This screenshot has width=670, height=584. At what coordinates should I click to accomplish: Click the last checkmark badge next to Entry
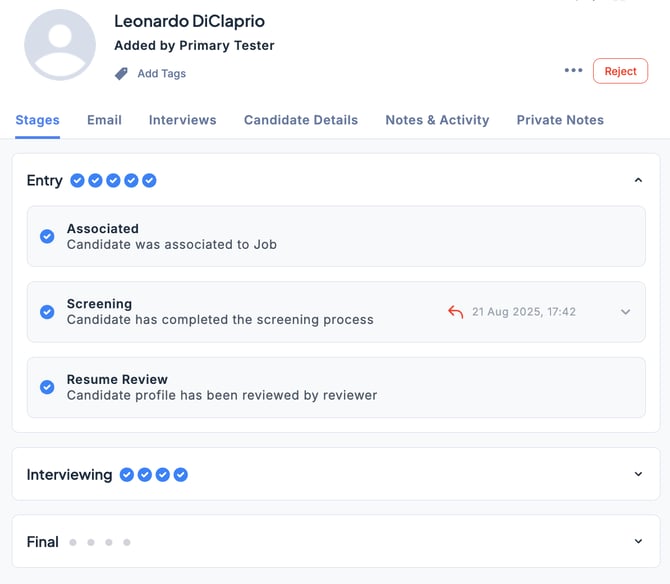click(x=149, y=181)
